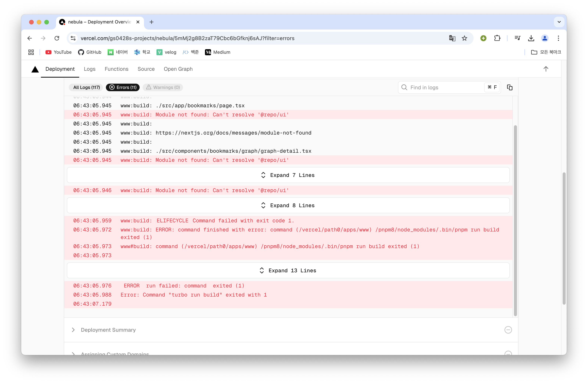This screenshot has width=588, height=383.
Task: Open the GitHub bookmark
Action: pyautogui.click(x=90, y=52)
